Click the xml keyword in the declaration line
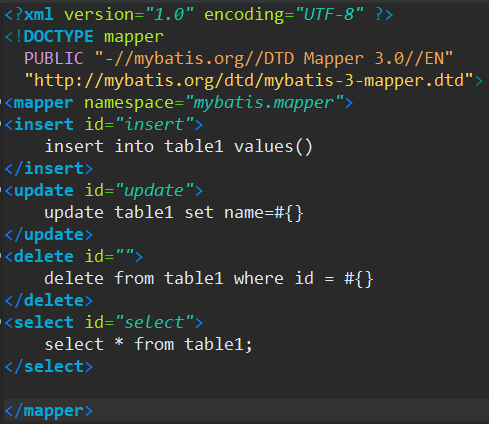Viewport: 489px width, 424px height. (x=39, y=15)
